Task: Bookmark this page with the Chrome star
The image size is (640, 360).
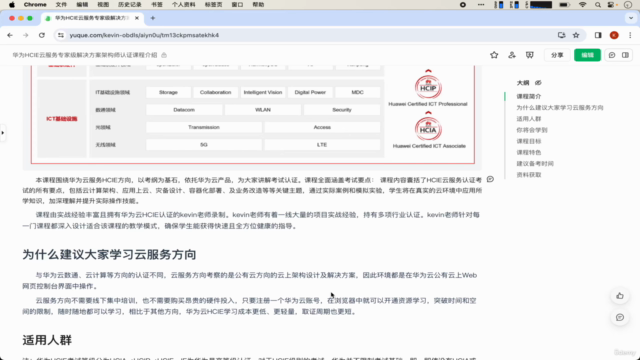Action: point(576,36)
